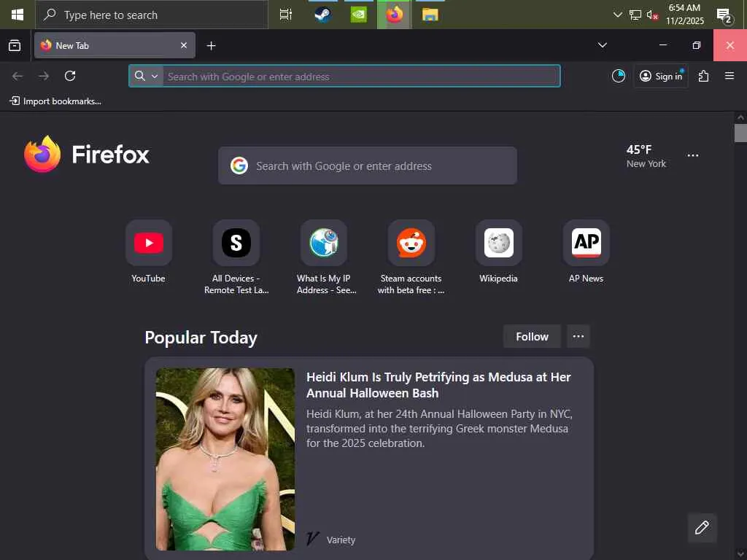Click the Heidi Klum article thumbnail

[225, 459]
